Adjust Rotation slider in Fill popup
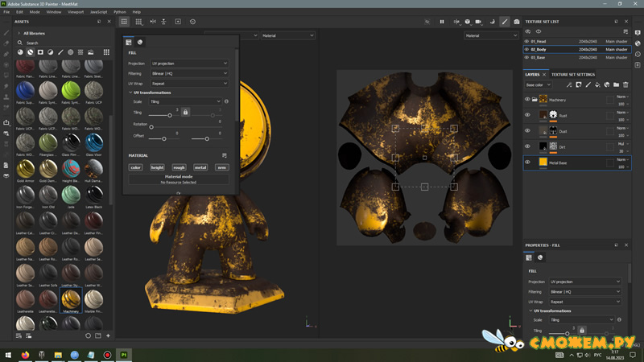The image size is (644, 362). click(151, 127)
